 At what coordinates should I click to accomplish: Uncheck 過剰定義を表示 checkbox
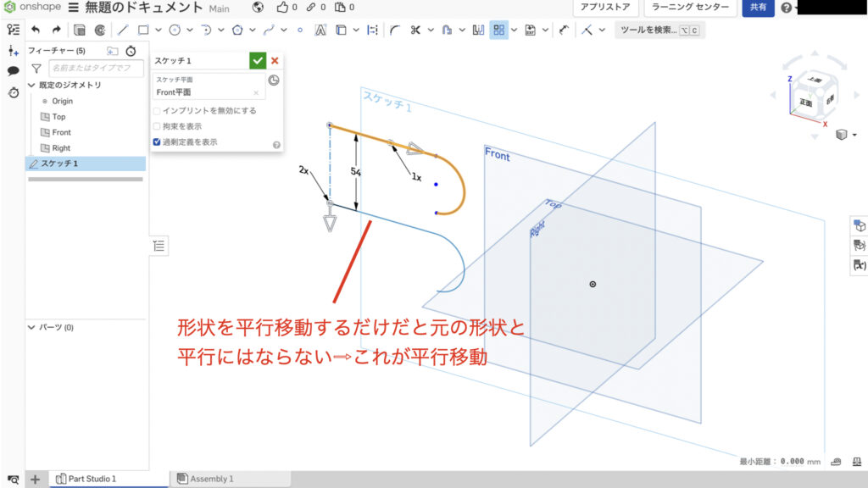pos(157,142)
